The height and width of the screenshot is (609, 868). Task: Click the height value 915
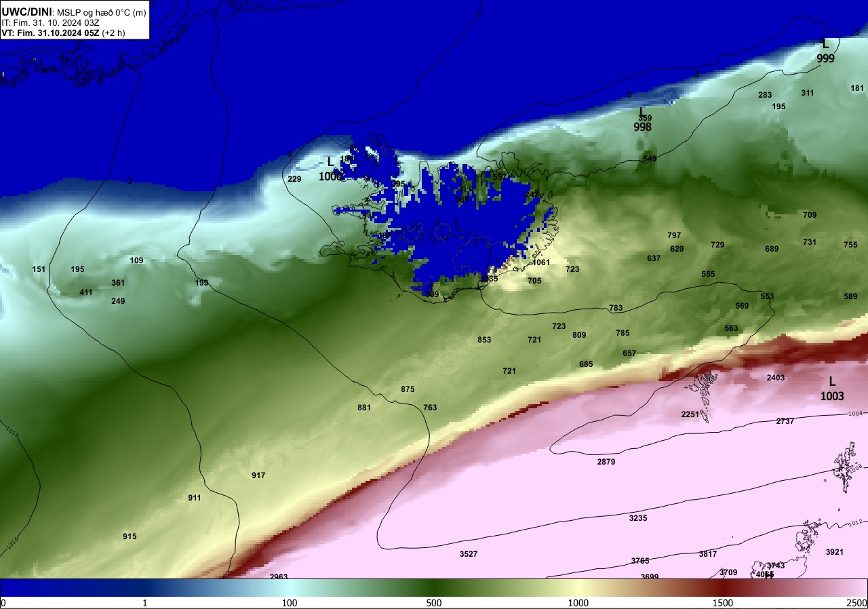click(130, 536)
